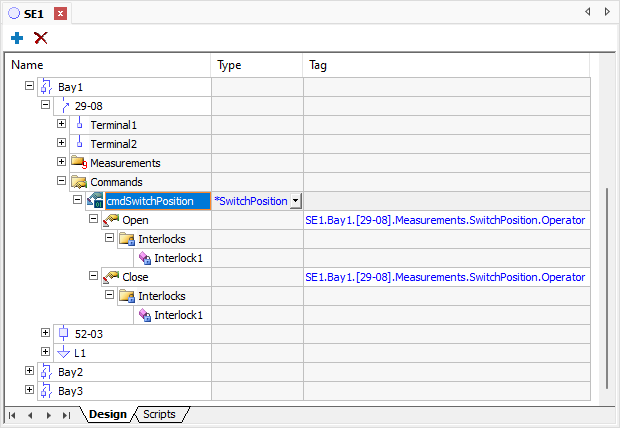Click the Open command icon
This screenshot has width=620, height=428.
(x=111, y=220)
